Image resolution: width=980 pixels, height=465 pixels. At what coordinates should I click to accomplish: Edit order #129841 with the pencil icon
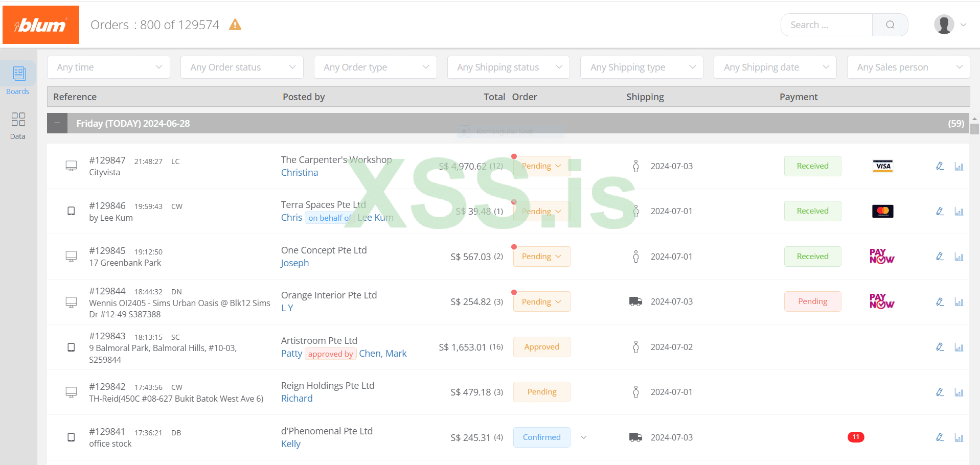[940, 437]
